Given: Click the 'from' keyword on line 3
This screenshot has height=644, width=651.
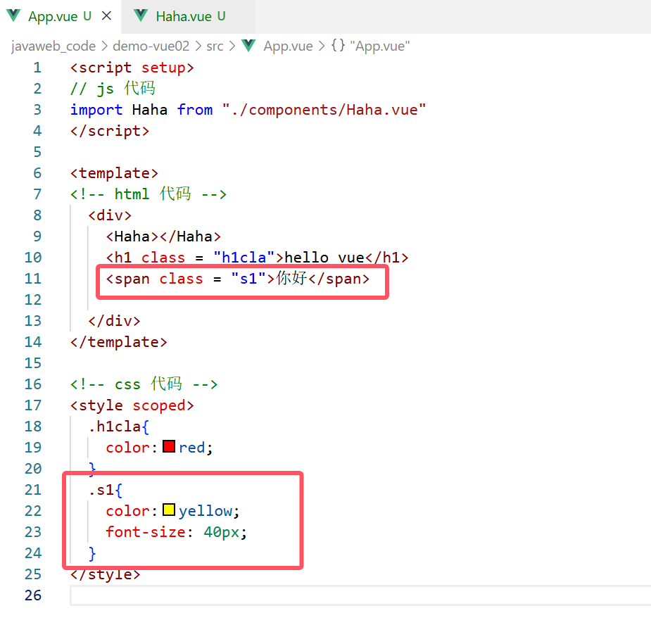Looking at the screenshot, I should point(195,110).
